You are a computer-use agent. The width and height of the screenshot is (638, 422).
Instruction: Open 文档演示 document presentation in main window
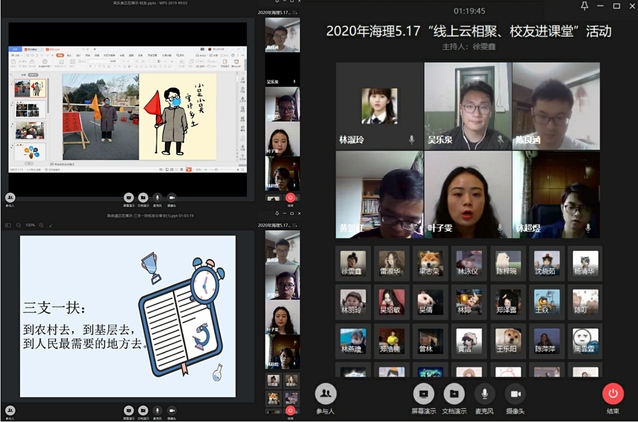pos(454,394)
